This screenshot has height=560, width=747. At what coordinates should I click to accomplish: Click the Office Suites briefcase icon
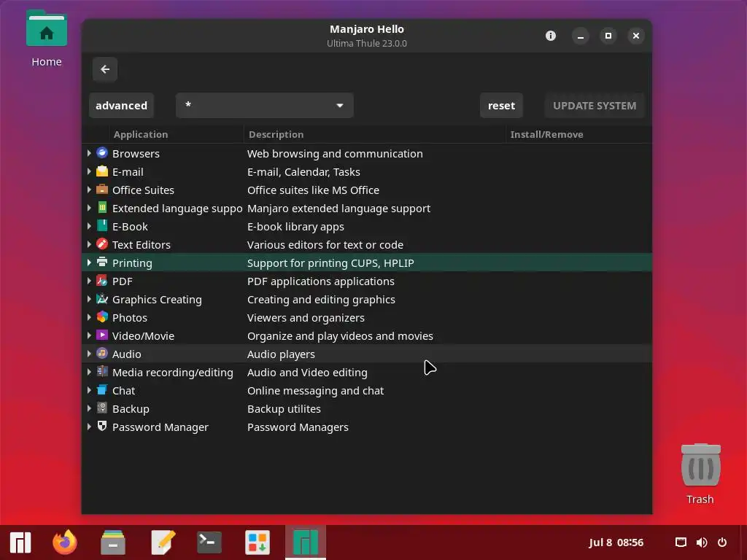102,190
